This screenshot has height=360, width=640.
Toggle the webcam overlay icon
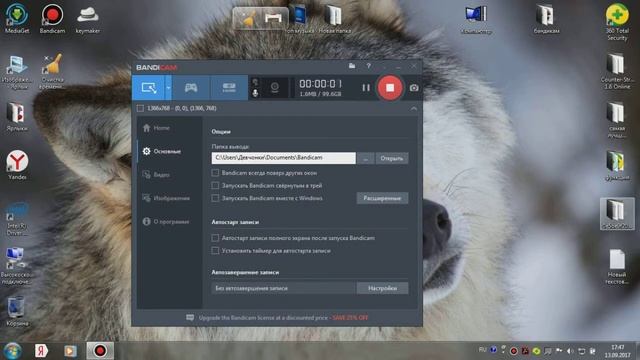coord(275,87)
